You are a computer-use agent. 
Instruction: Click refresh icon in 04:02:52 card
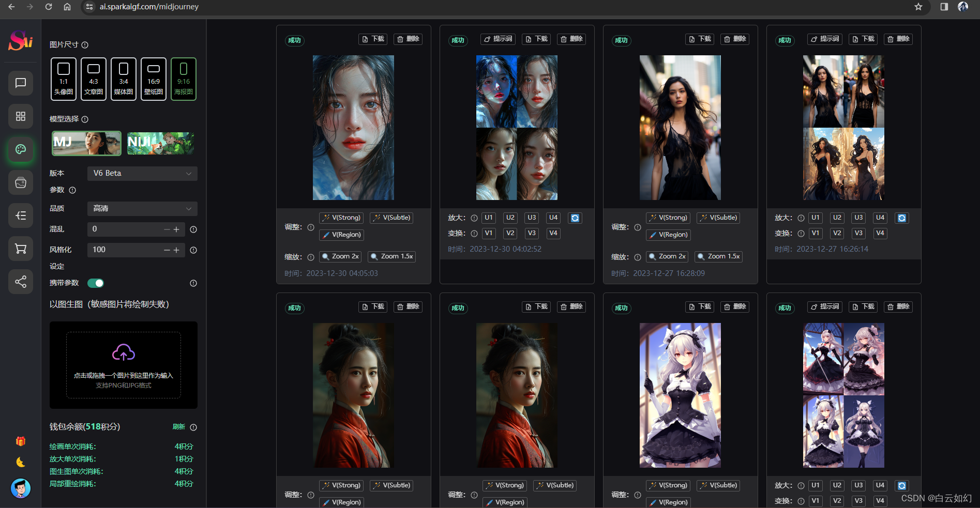(x=575, y=218)
